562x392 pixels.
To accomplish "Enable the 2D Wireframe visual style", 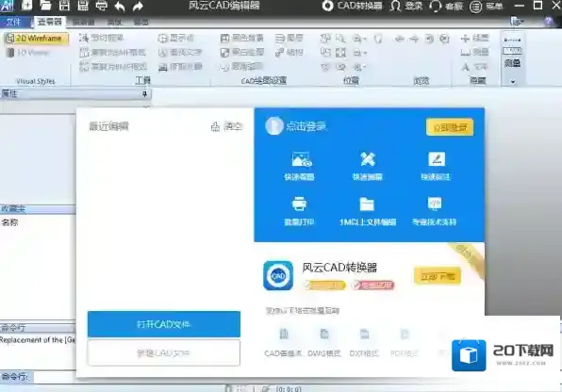I will (x=36, y=38).
